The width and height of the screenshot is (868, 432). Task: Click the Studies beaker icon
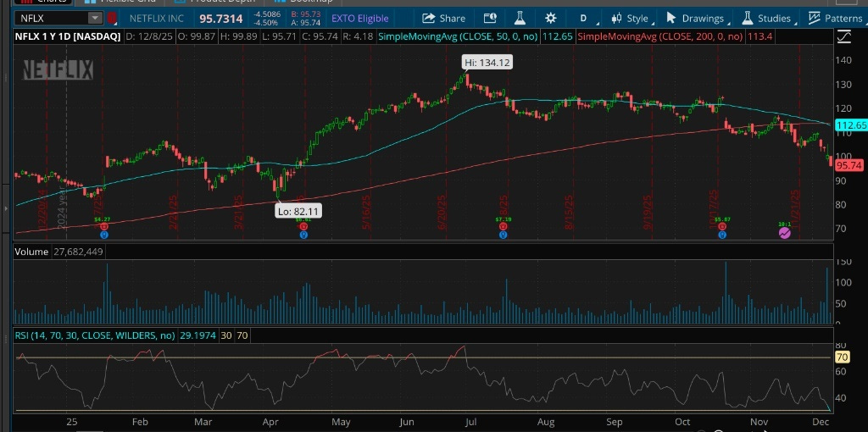(x=748, y=19)
